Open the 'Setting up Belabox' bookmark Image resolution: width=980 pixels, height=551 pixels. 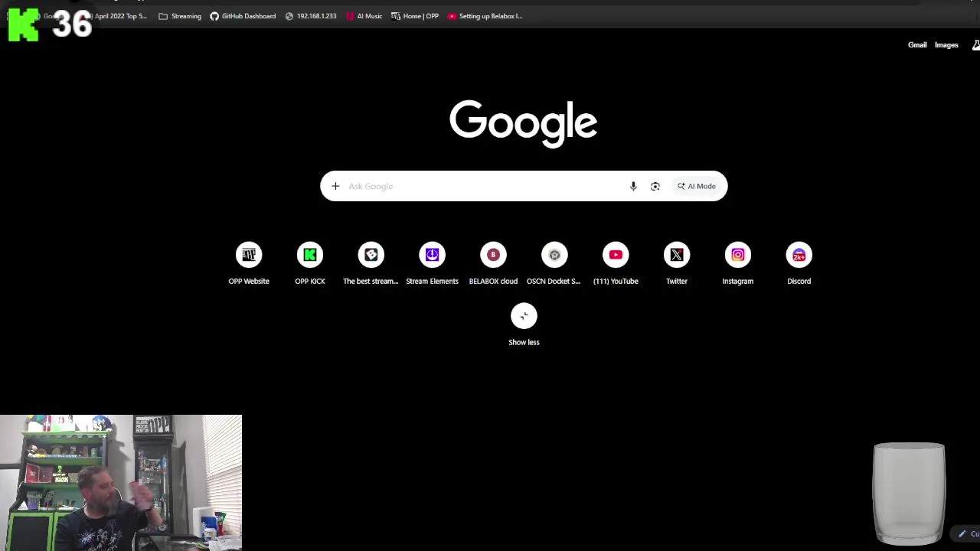[x=485, y=16]
